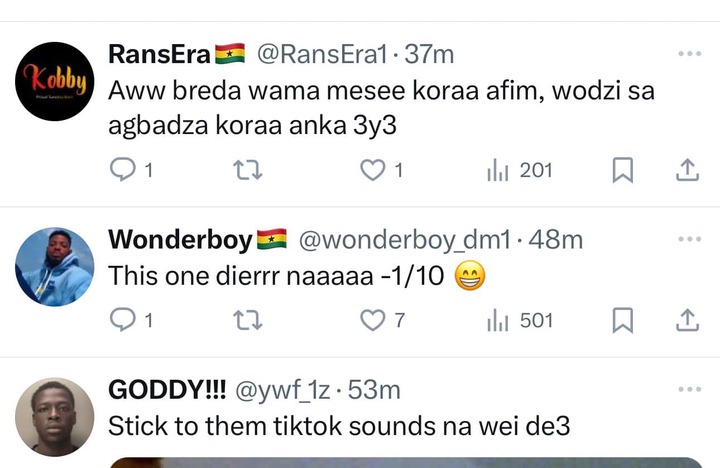Reply to RansEra's tweet

tap(121, 171)
